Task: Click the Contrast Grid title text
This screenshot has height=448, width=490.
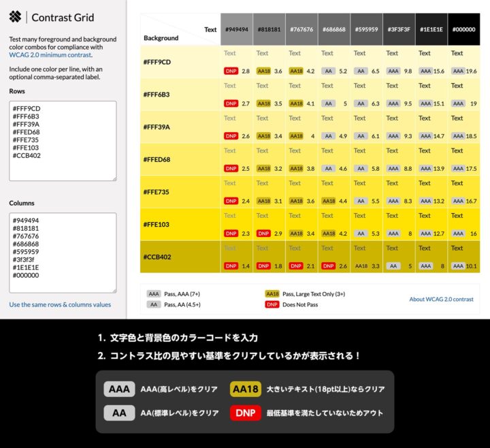Action: pyautogui.click(x=63, y=18)
